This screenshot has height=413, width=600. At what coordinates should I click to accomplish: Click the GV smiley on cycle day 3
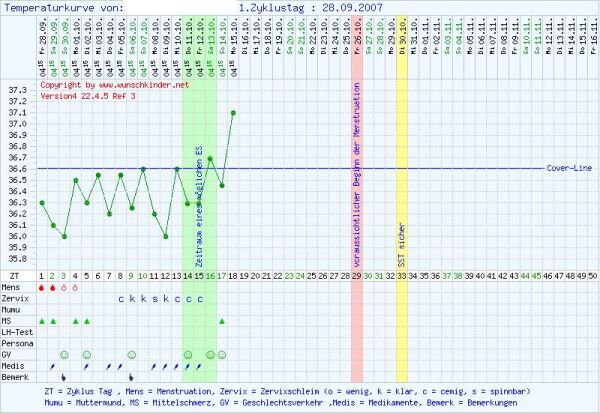pos(64,355)
